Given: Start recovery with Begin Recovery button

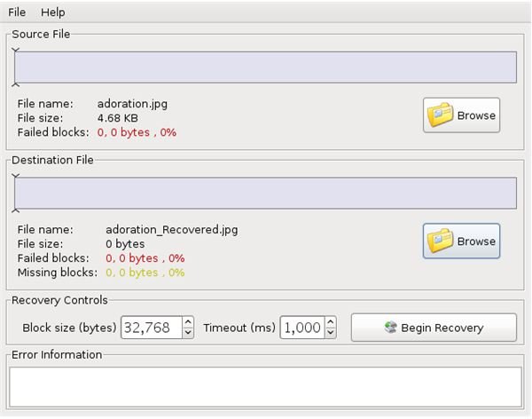Looking at the screenshot, I should [x=434, y=328].
